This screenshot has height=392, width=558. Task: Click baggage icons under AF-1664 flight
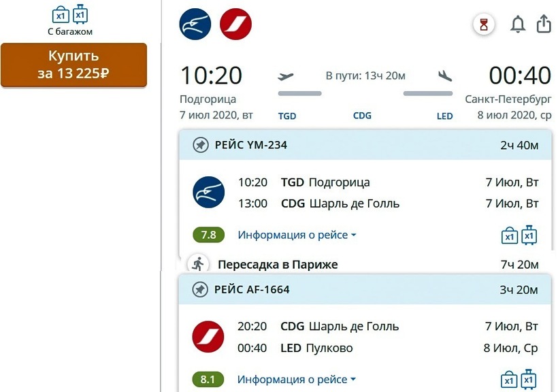(519, 378)
